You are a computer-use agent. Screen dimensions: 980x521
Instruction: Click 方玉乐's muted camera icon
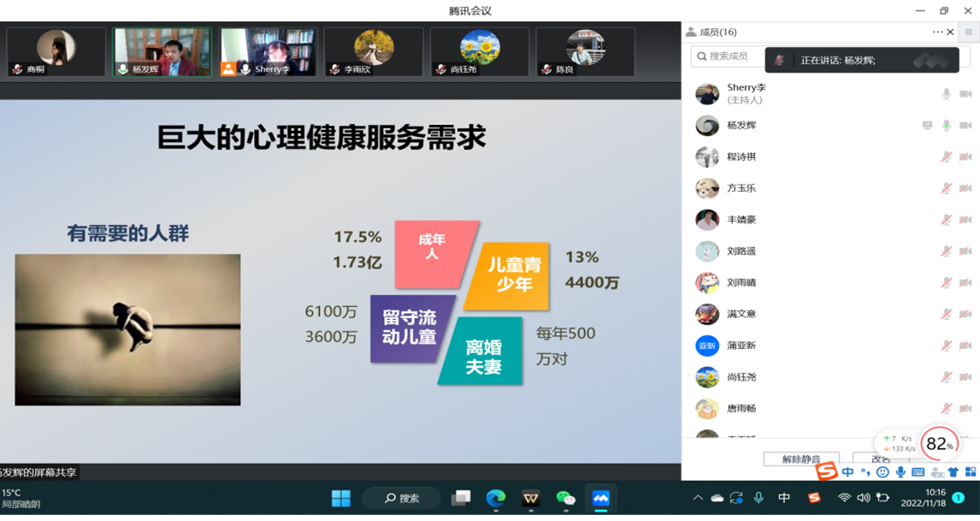tap(965, 188)
